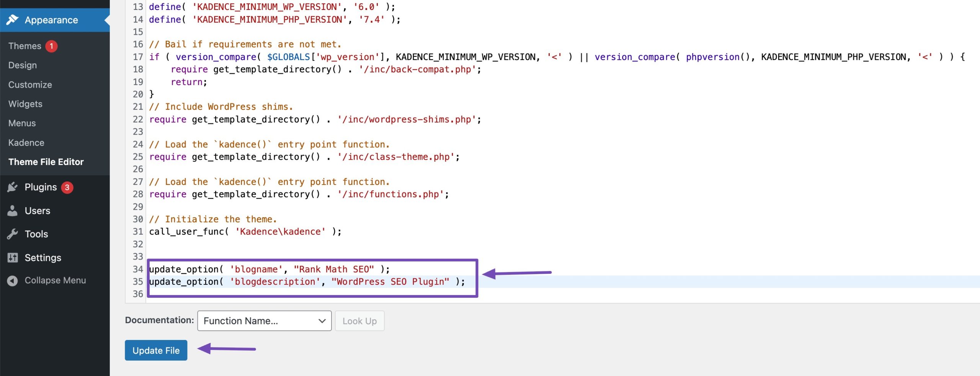This screenshot has width=980, height=376.
Task: Select Theme File Editor menu item
Action: tap(46, 162)
